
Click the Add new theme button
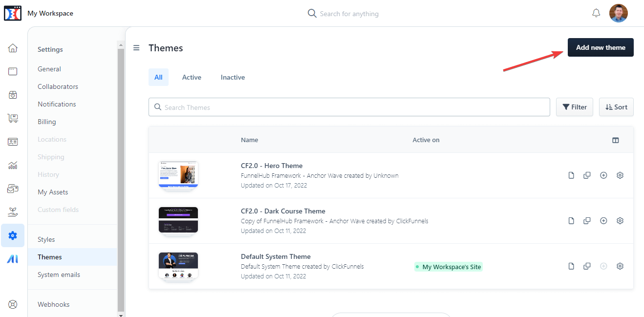pyautogui.click(x=601, y=47)
